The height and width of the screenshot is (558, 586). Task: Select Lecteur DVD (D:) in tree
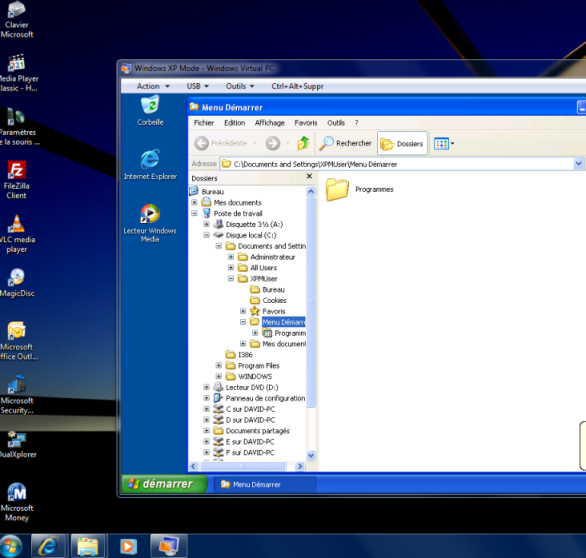pyautogui.click(x=246, y=387)
